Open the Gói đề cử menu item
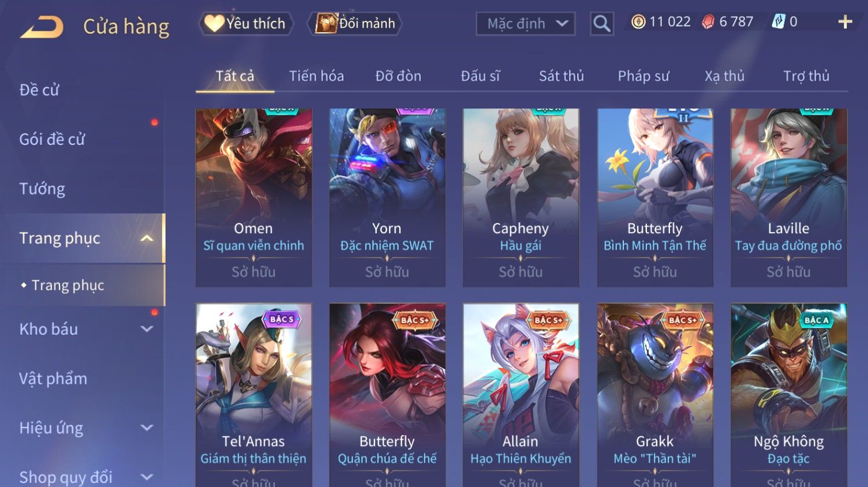Image resolution: width=868 pixels, height=487 pixels. (52, 139)
